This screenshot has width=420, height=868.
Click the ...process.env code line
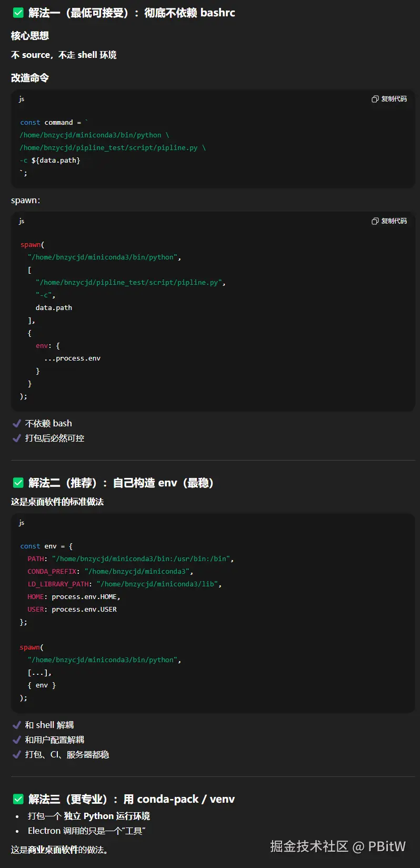click(x=72, y=358)
